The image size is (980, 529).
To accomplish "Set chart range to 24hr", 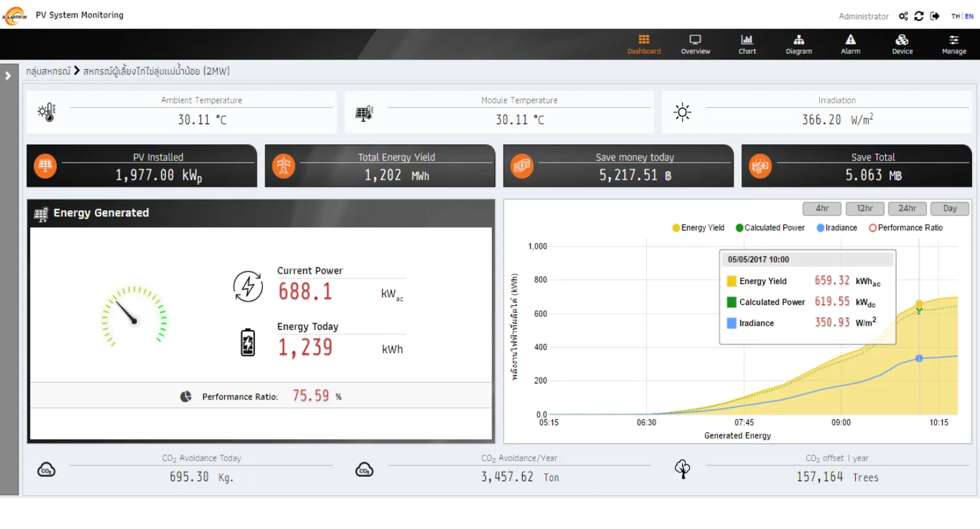I will click(907, 208).
